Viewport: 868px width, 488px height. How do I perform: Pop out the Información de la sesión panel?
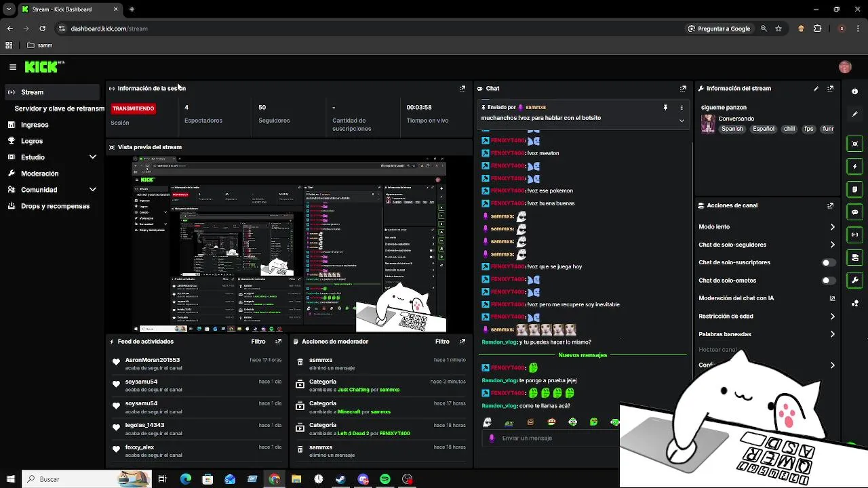pos(462,88)
